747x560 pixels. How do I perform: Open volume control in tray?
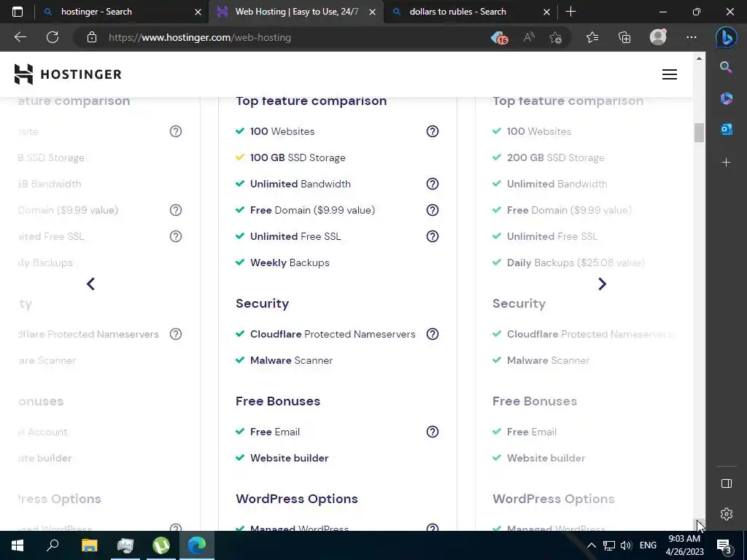pos(626,545)
